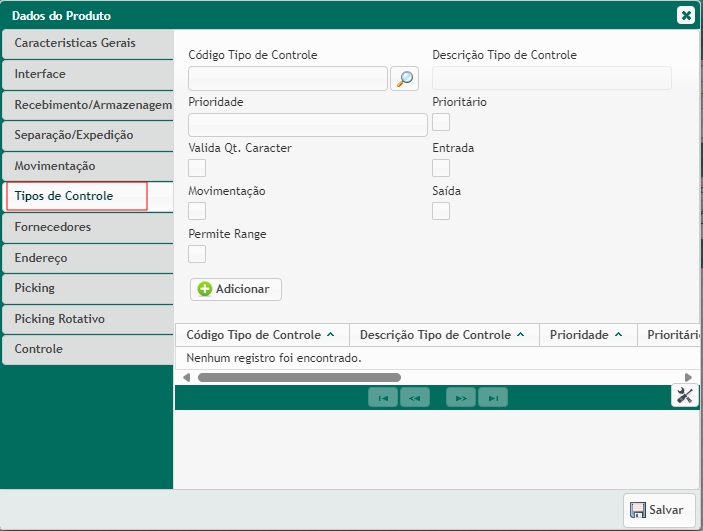Click the horizontal grid scrollbar thumb

tap(299, 378)
